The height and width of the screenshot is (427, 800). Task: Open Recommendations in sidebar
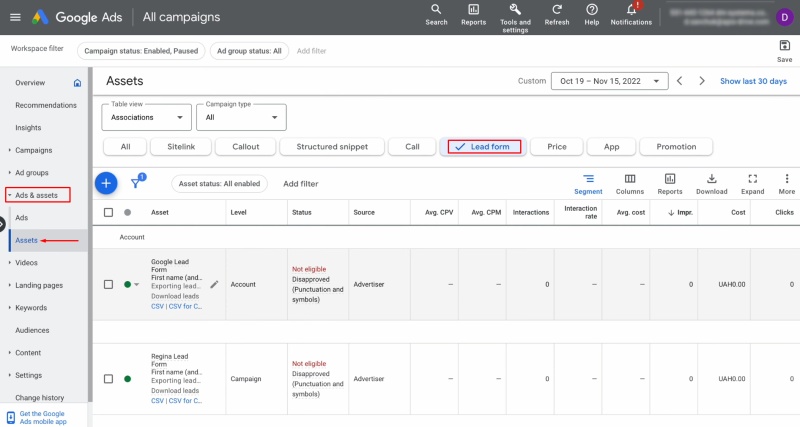(x=46, y=105)
